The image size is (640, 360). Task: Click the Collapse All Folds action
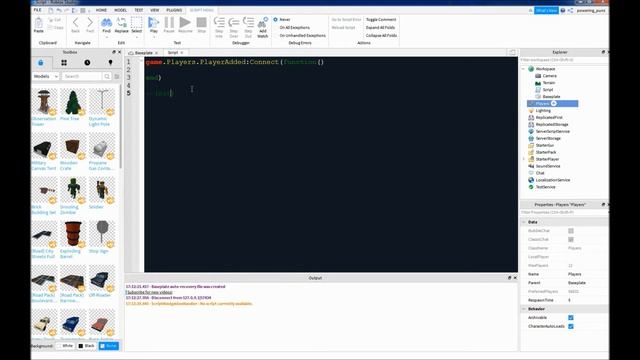point(381,36)
